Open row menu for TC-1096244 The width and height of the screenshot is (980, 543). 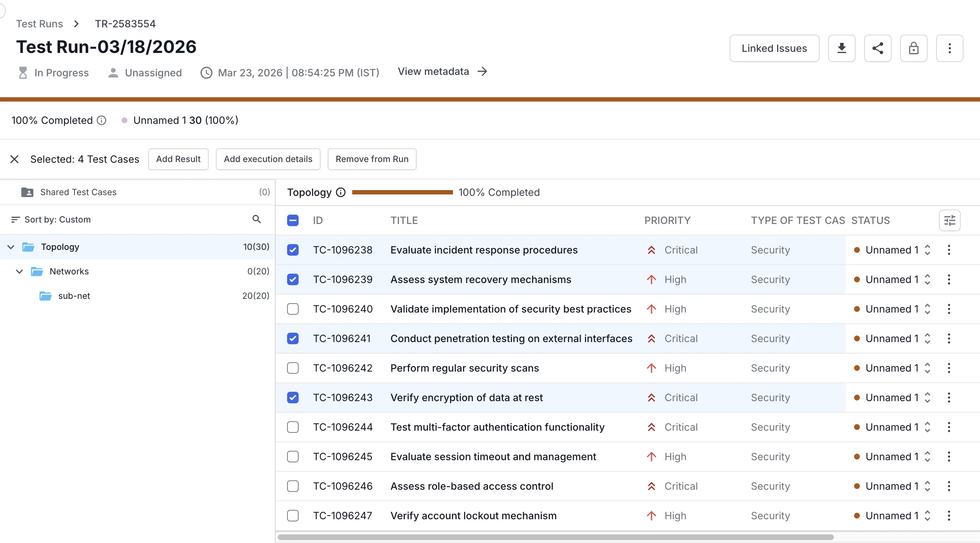(x=949, y=427)
